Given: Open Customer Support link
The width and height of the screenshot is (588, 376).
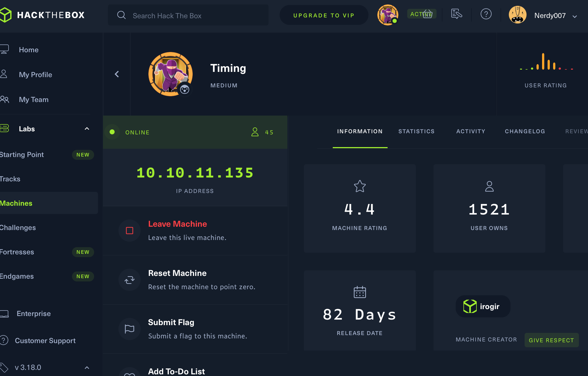Looking at the screenshot, I should (45, 341).
